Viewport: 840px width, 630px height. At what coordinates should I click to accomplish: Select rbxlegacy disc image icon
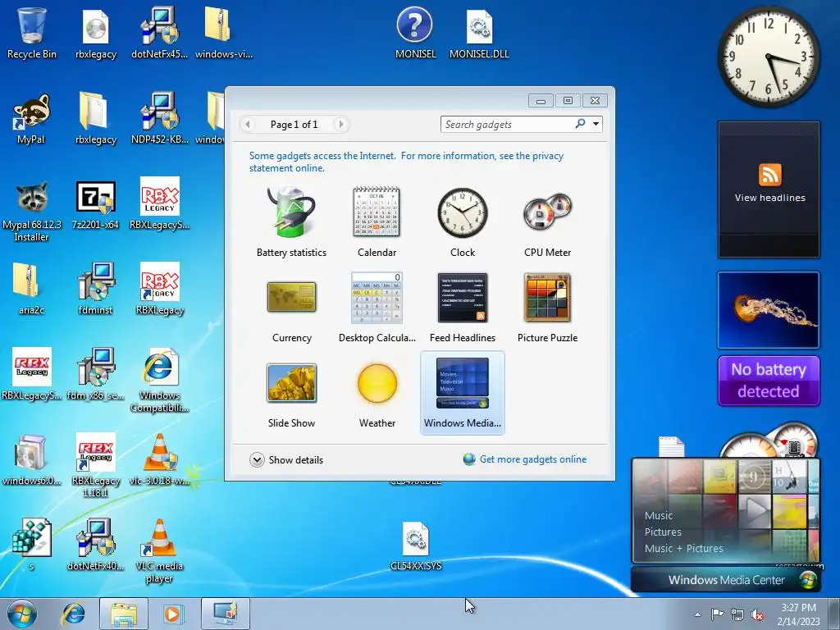[95, 33]
